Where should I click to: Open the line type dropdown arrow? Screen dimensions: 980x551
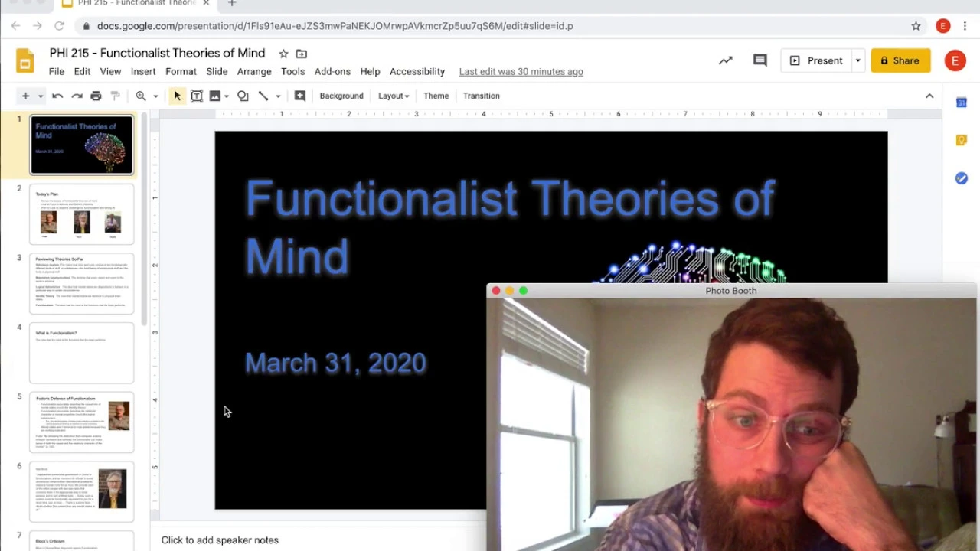pyautogui.click(x=278, y=96)
